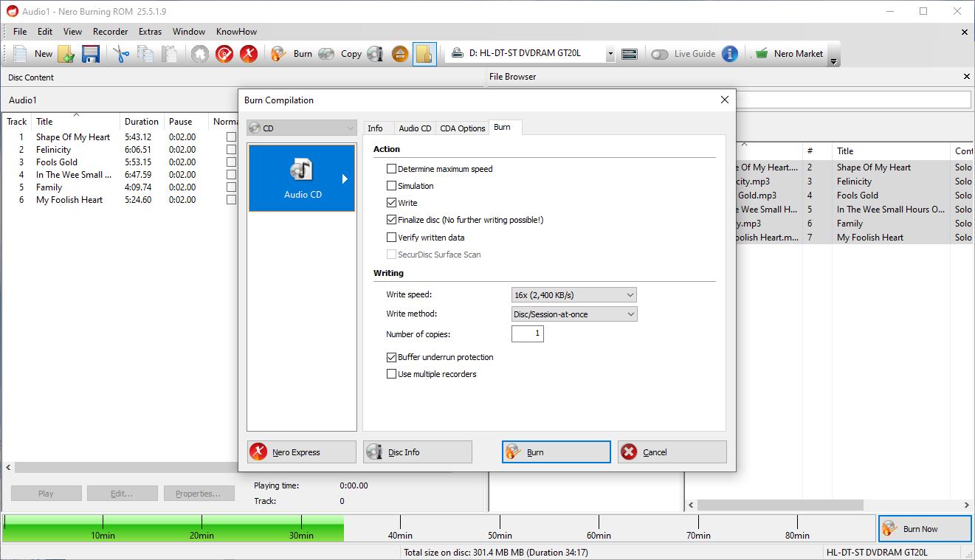Tick Normalize checkbox for Shape Of My Heart
Screen dimensions: 975x560
click(231, 137)
